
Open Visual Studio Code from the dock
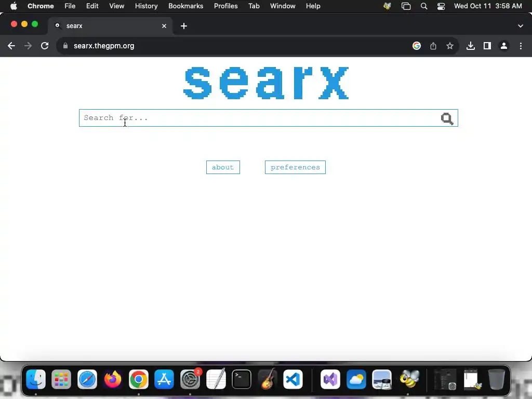point(293,379)
